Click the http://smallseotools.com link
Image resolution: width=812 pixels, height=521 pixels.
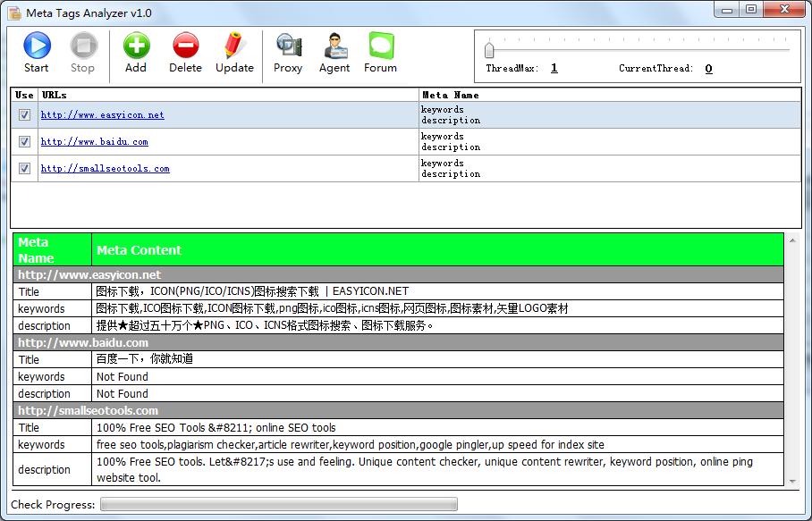point(105,168)
